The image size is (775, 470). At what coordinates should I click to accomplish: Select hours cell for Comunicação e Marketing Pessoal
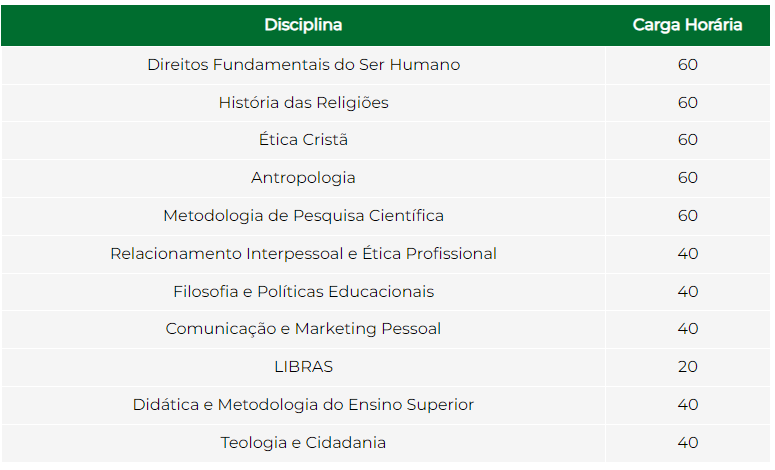688,329
